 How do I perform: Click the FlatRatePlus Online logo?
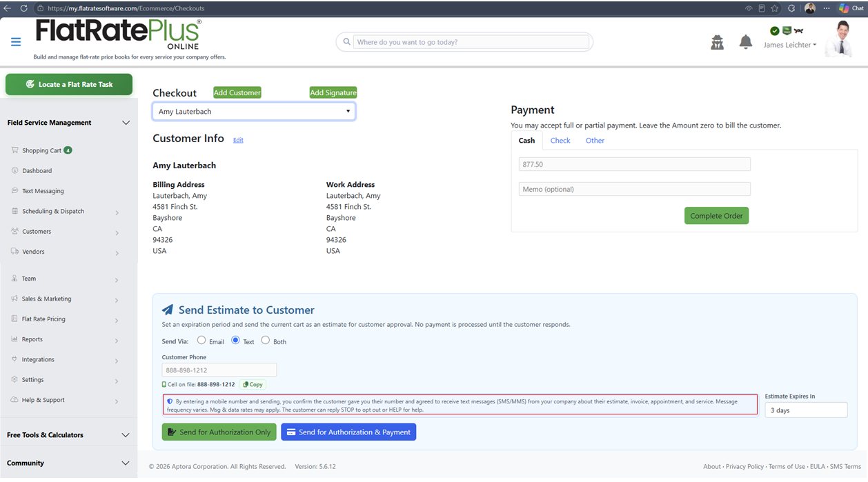tap(119, 34)
